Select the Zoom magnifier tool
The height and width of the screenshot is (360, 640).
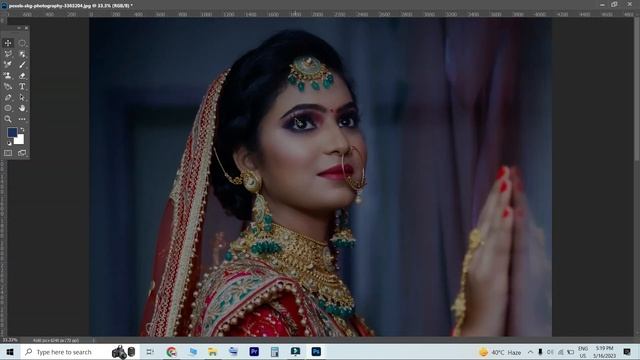[8, 119]
